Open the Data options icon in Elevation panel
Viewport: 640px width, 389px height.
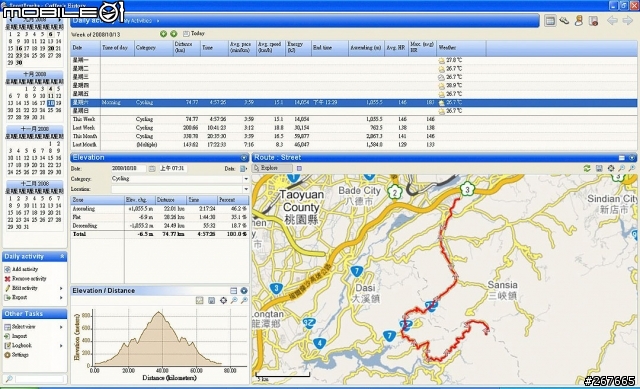(x=243, y=168)
